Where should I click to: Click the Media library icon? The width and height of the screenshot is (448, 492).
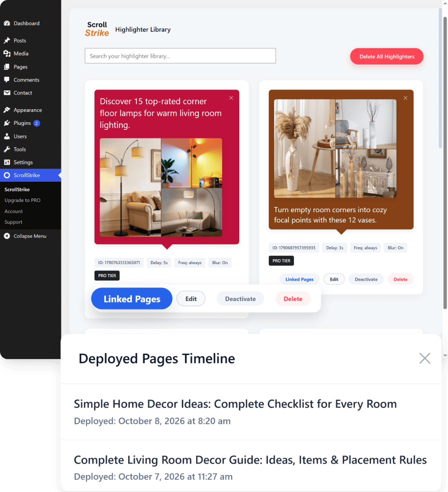[x=7, y=54]
